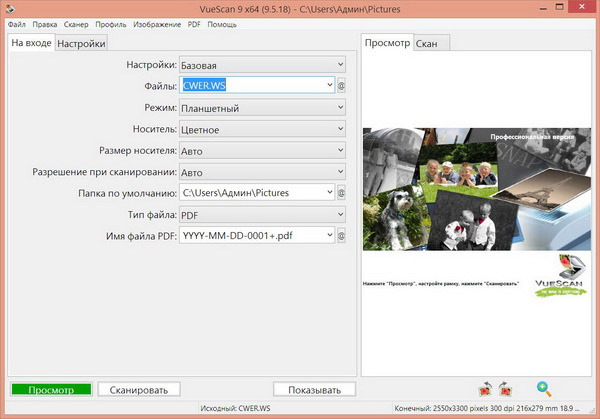Switch to the Скан tab in preview panel
The height and width of the screenshot is (419, 600).
tap(431, 44)
